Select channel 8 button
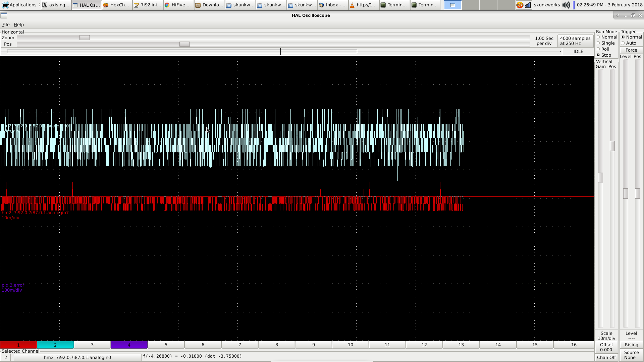644x362 pixels. tap(277, 345)
